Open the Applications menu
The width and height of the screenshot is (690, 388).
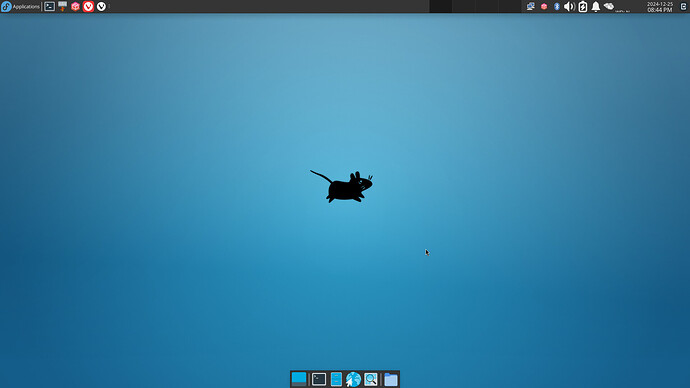pos(20,7)
